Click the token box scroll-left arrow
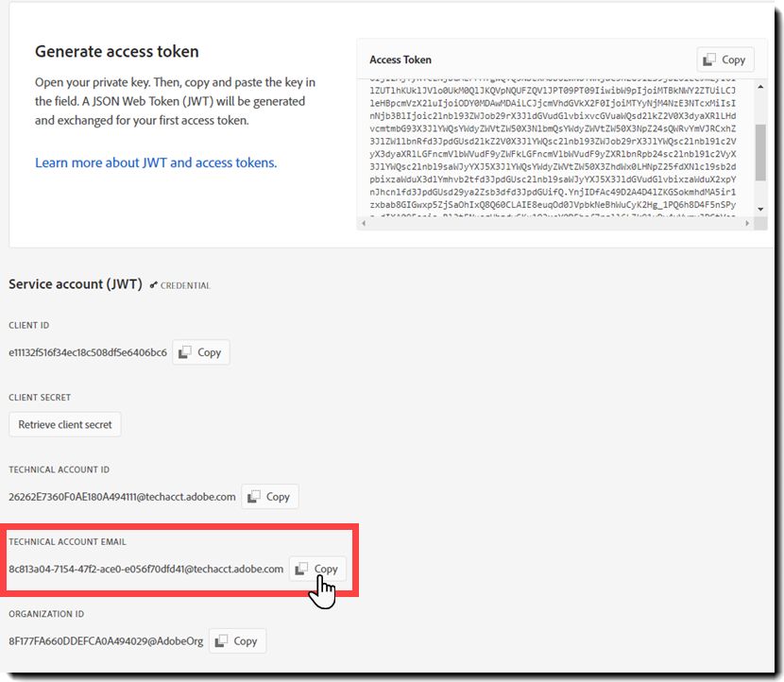Image resolution: width=784 pixels, height=682 pixels. coord(364,224)
